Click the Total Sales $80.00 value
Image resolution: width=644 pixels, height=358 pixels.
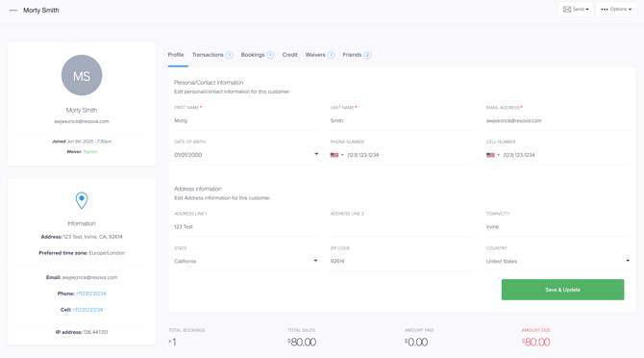point(302,342)
